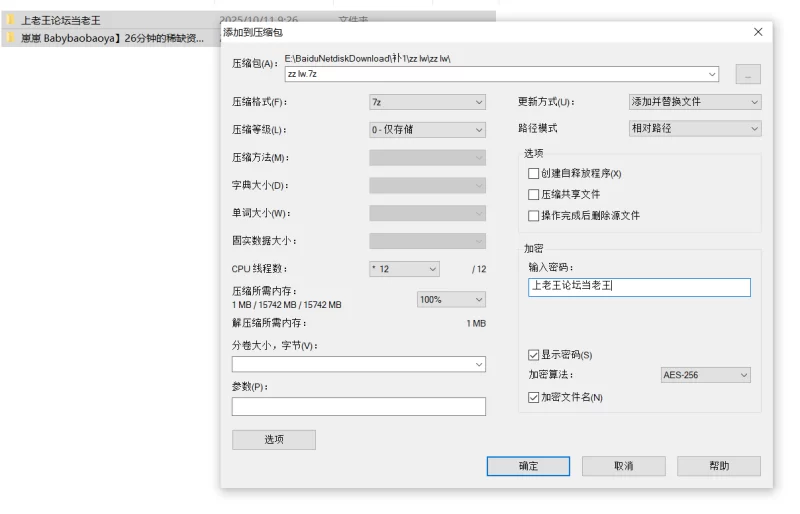Toggle the encrypt file names checkbox

pos(533,398)
